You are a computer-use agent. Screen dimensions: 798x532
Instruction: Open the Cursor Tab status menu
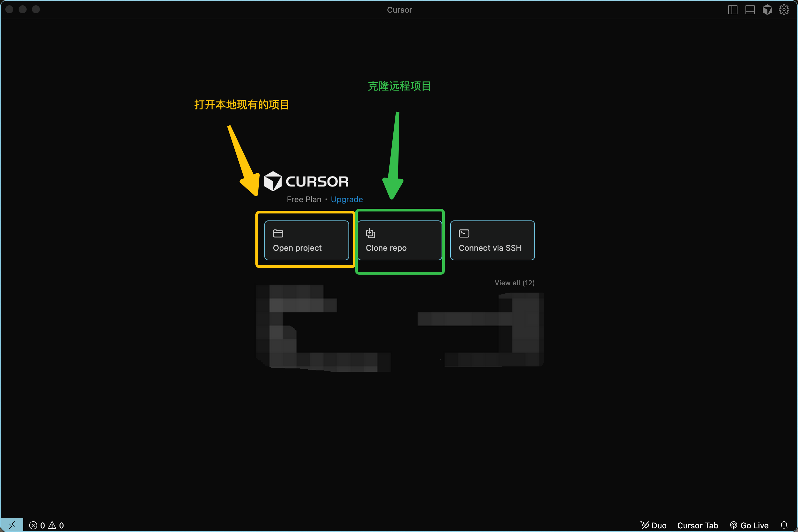tap(698, 526)
